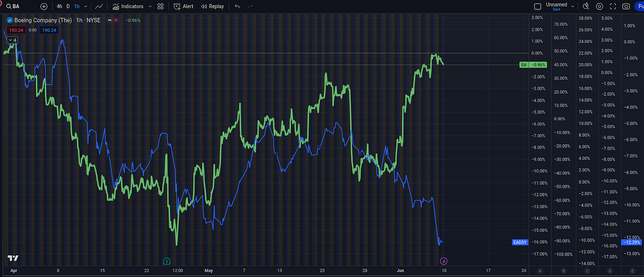Create an Alert
644x277 pixels.
[183, 6]
